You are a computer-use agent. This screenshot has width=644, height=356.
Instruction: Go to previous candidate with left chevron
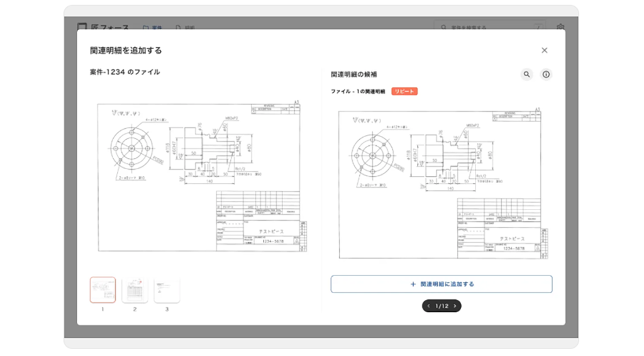point(428,306)
